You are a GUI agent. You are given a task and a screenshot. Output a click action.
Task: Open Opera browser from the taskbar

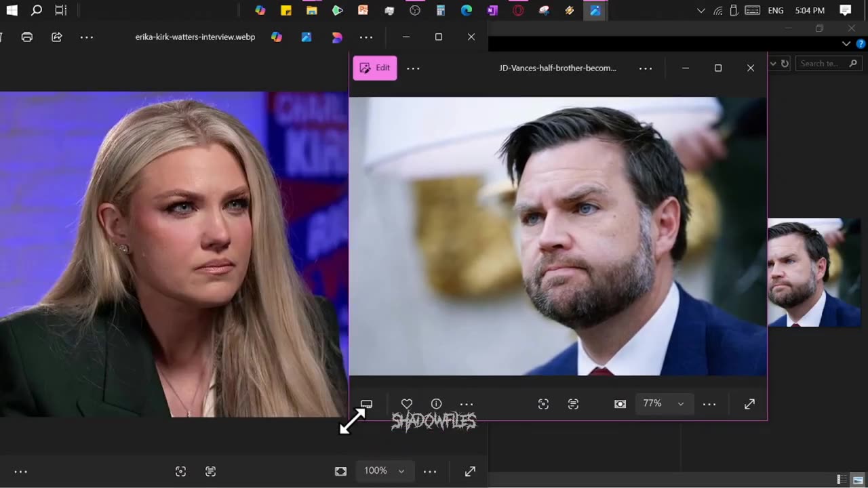pyautogui.click(x=518, y=10)
